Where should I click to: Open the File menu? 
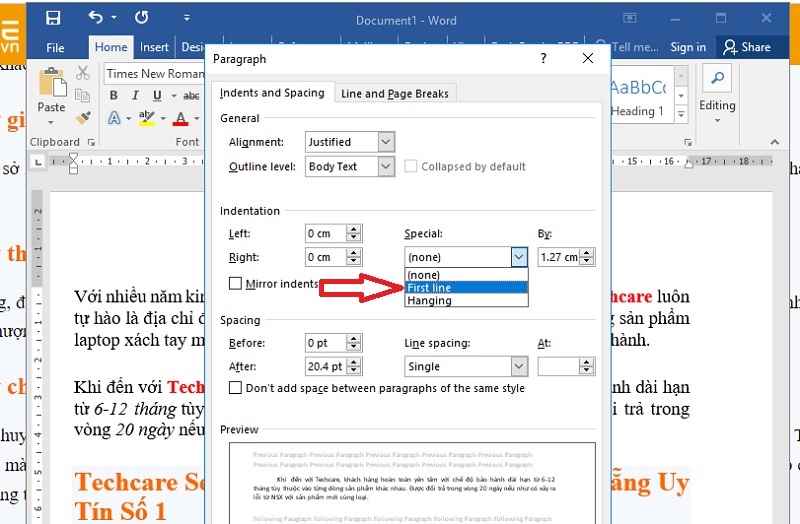pos(55,47)
